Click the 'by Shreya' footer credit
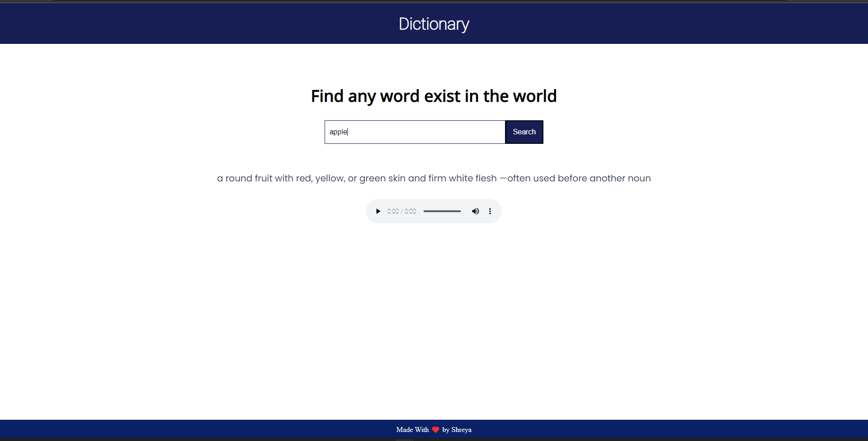The image size is (868, 441). pos(457,430)
